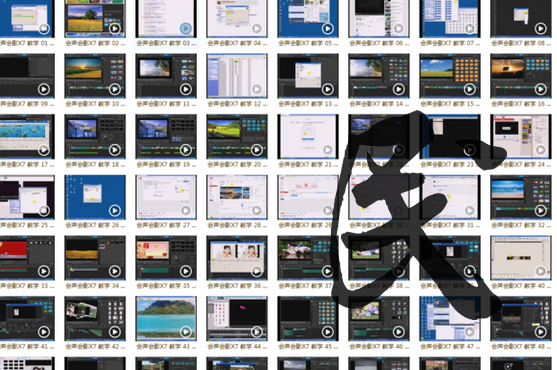Click file name 会声会影X7 教学 21
The width and height of the screenshot is (557, 370).
[308, 165]
